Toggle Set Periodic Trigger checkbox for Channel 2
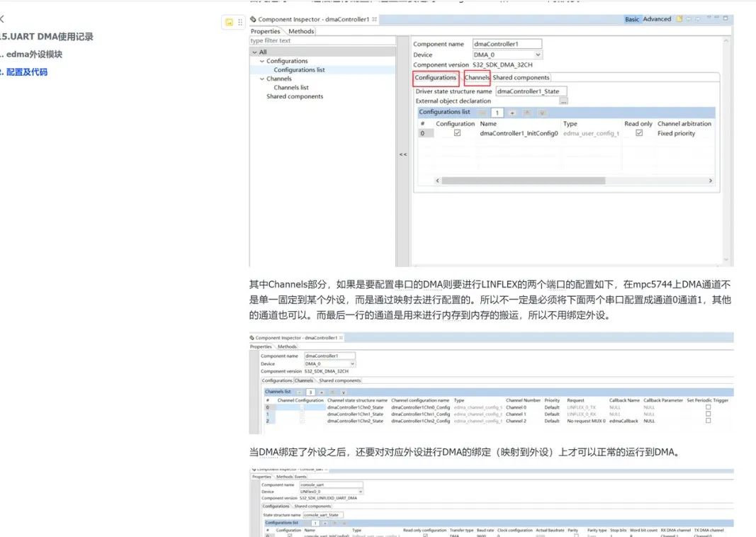756x537 pixels. tap(709, 421)
